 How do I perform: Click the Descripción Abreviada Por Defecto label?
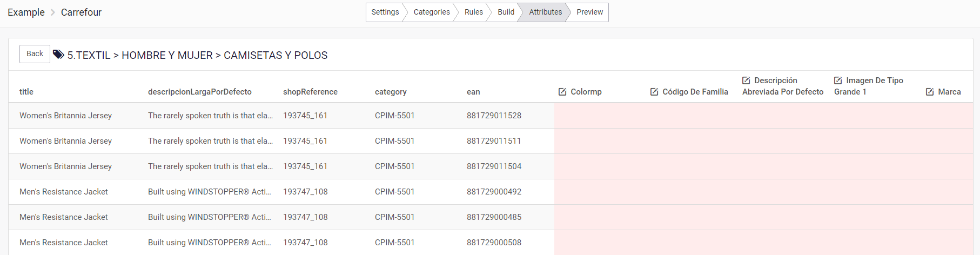(783, 86)
